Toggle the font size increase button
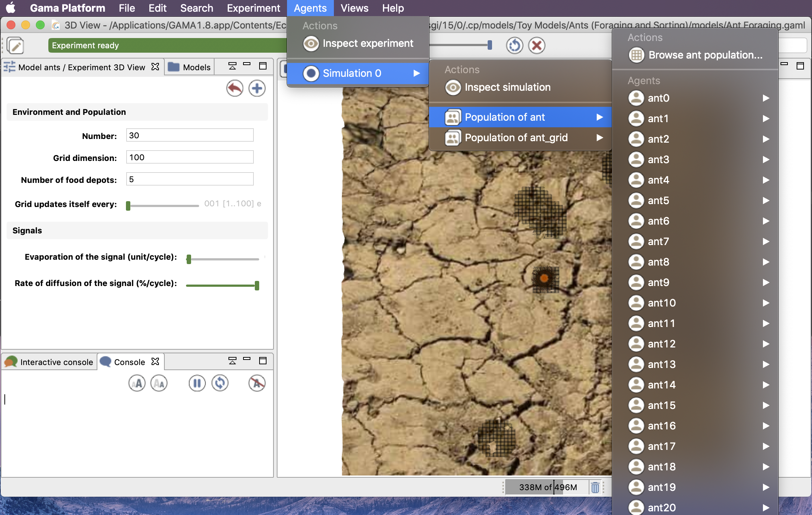The width and height of the screenshot is (812, 515). point(138,383)
